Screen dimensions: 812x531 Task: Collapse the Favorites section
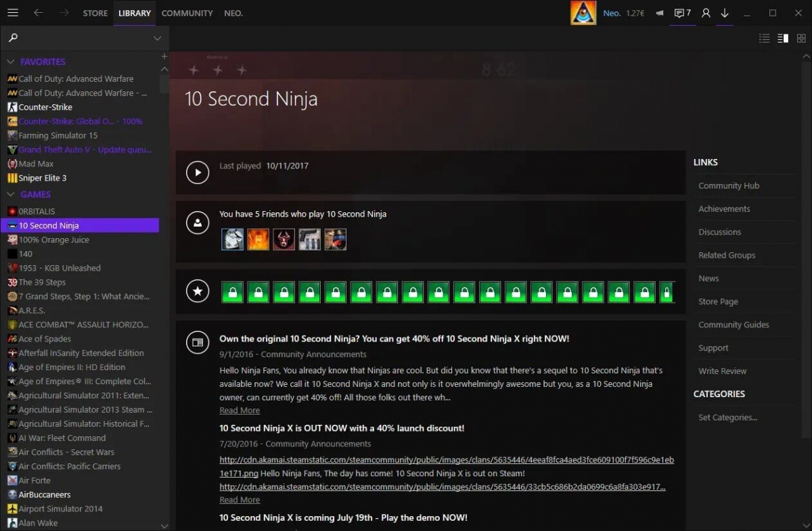click(x=11, y=62)
